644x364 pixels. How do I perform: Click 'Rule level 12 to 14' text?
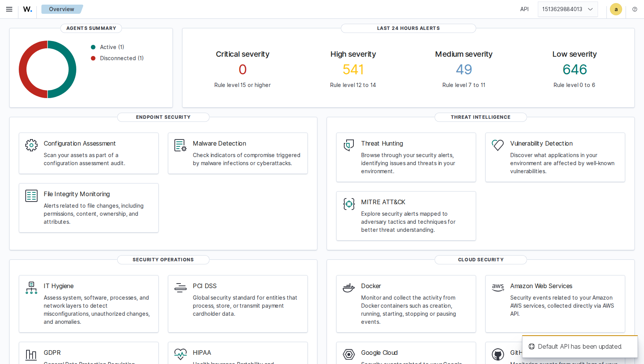353,85
